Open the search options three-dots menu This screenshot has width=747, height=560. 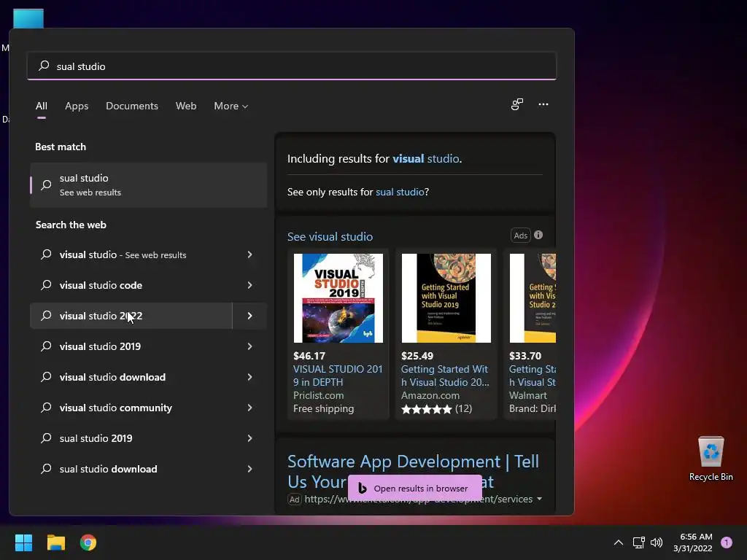(x=543, y=104)
